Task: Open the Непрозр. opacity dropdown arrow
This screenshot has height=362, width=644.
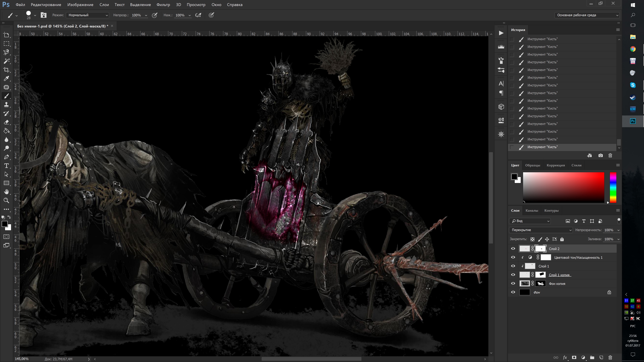Action: point(146,15)
